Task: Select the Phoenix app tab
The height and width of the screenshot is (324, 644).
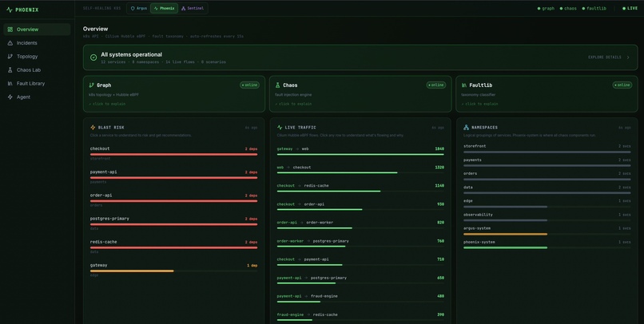Action: coord(165,8)
